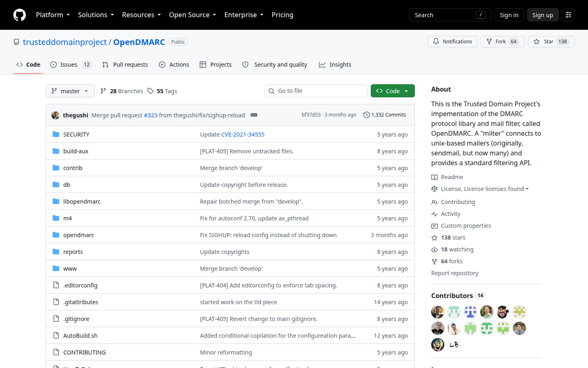The height and width of the screenshot is (368, 588).
Task: Expand the Solutions menu
Action: [x=96, y=15]
